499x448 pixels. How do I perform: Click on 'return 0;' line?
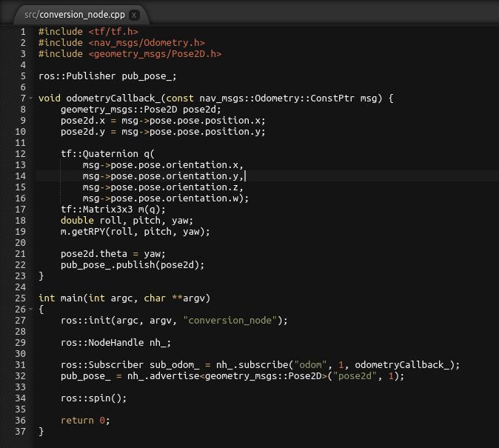[x=85, y=421]
